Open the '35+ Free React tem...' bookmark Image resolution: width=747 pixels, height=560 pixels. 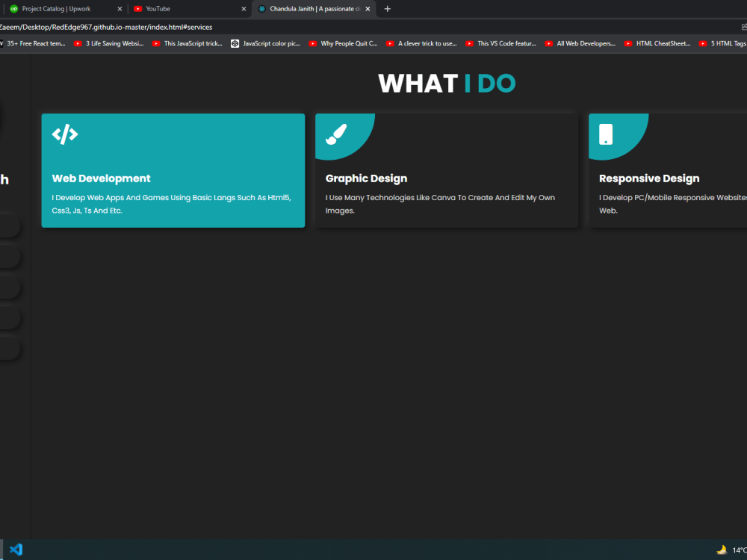point(37,43)
